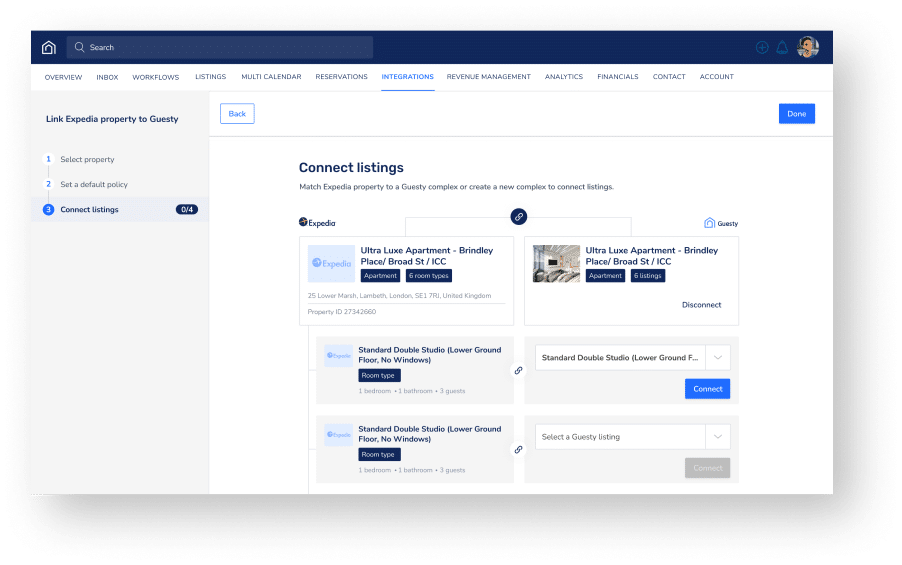Go to step 1 Select property
Screen dimensions: 902x565
click(x=87, y=159)
